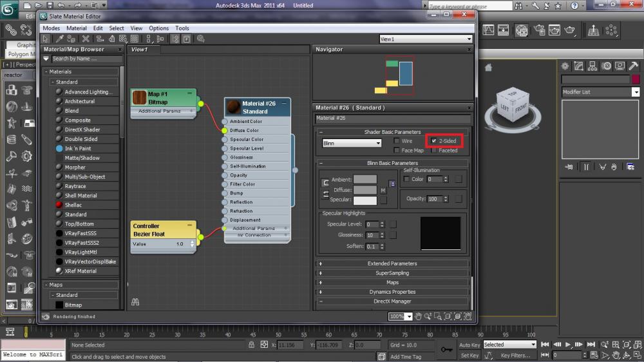The width and height of the screenshot is (644, 362).
Task: Toggle Self-Illumination Color checkbox
Action: (x=406, y=179)
